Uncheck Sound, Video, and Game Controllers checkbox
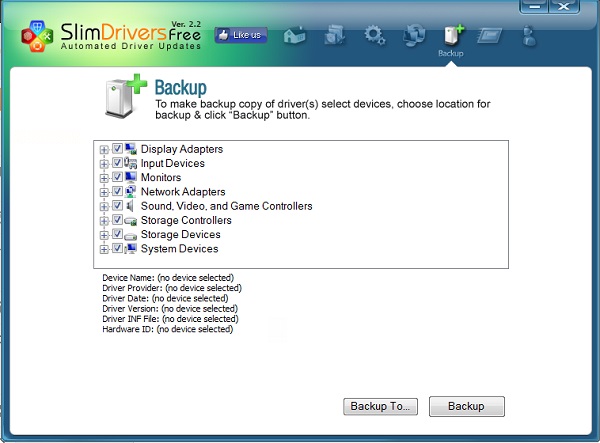600x443 pixels. coord(117,205)
